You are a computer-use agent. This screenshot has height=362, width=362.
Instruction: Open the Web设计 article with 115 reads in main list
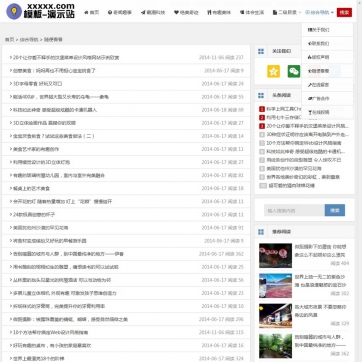[x=51, y=332]
